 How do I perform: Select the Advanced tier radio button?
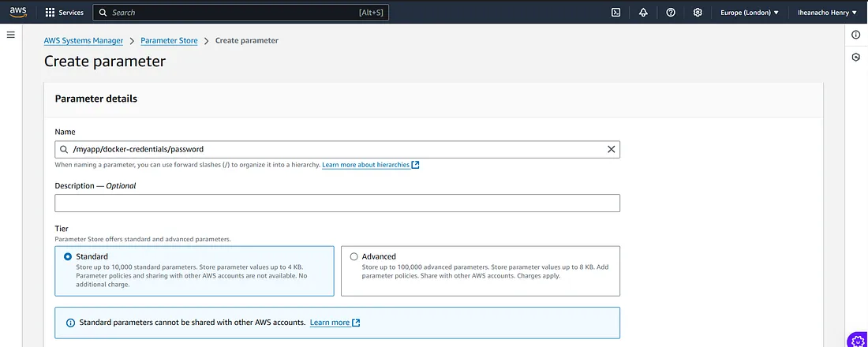tap(354, 257)
